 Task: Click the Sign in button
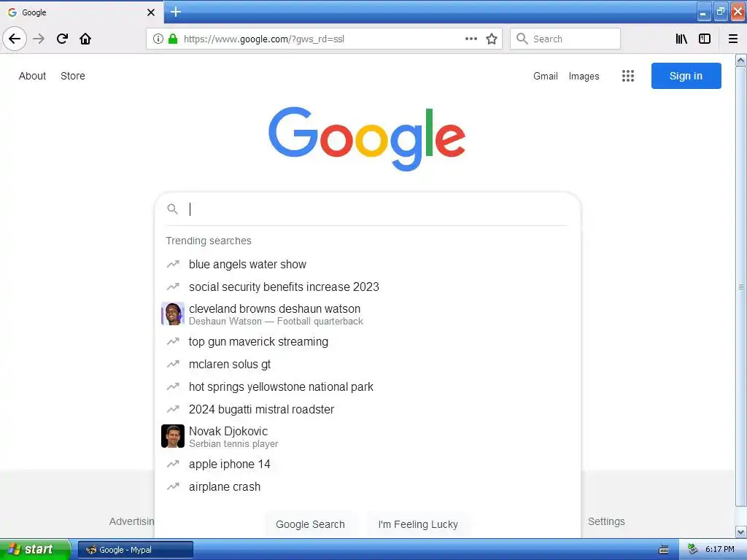coord(686,76)
